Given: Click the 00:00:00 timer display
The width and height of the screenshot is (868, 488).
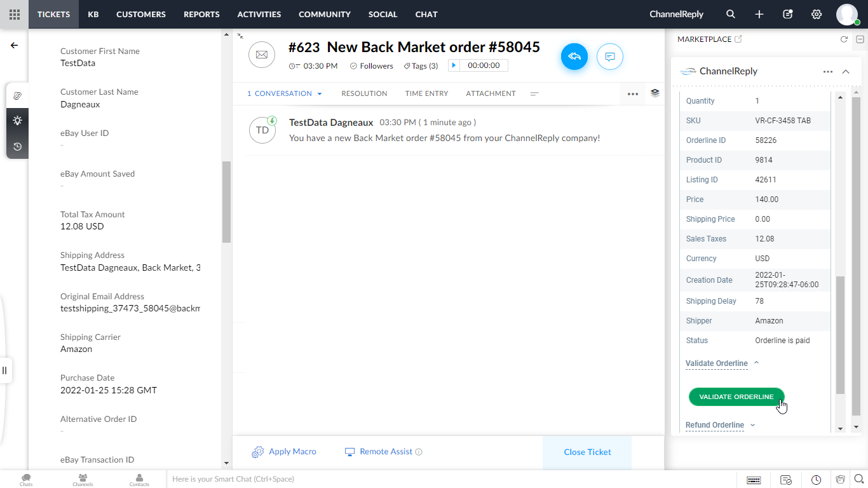Looking at the screenshot, I should (x=484, y=65).
